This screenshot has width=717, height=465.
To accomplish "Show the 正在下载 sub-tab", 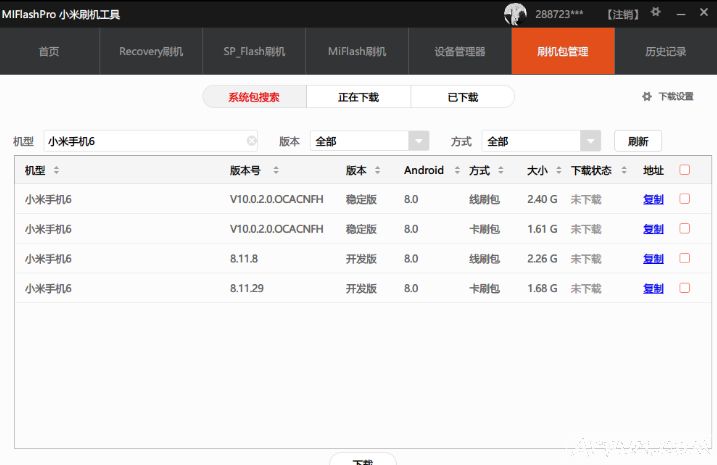I will 358,97.
